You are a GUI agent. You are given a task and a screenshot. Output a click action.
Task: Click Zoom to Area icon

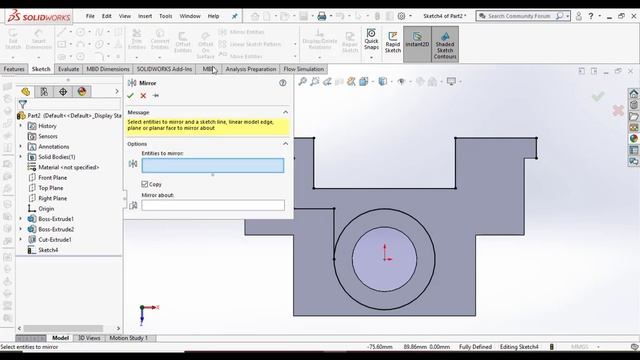[x=315, y=82]
